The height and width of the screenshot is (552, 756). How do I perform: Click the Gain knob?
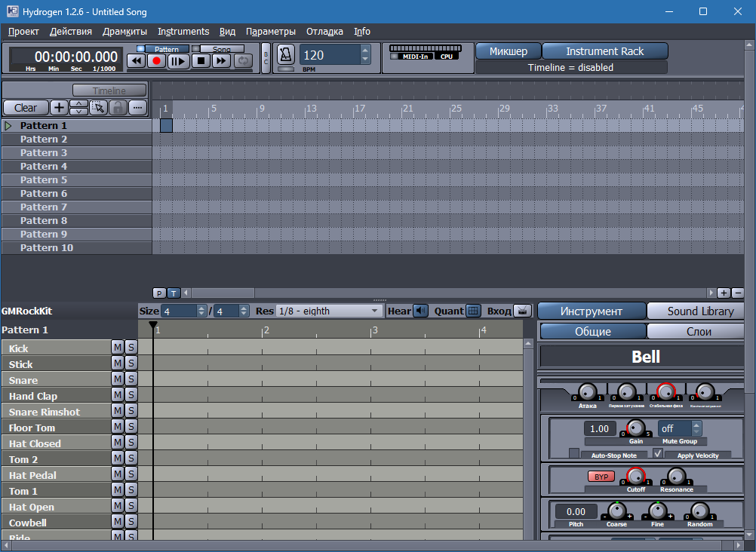tap(635, 428)
